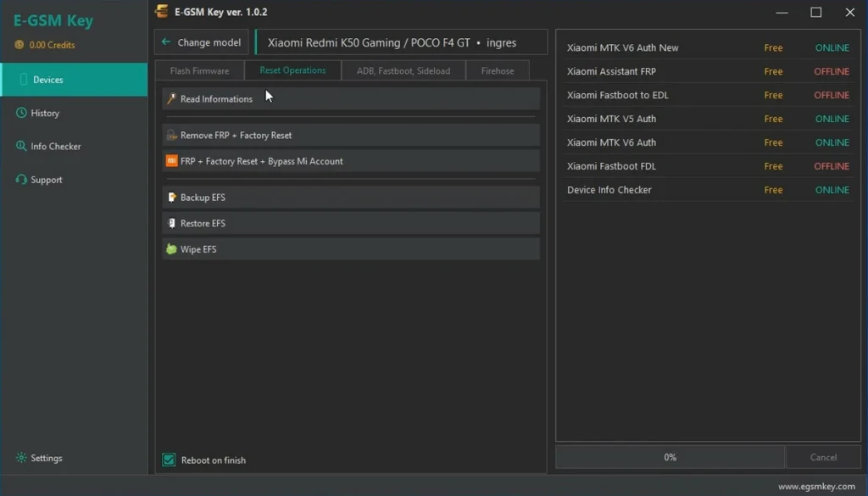868x496 pixels.
Task: Click the Wipe EFS button
Action: [351, 249]
